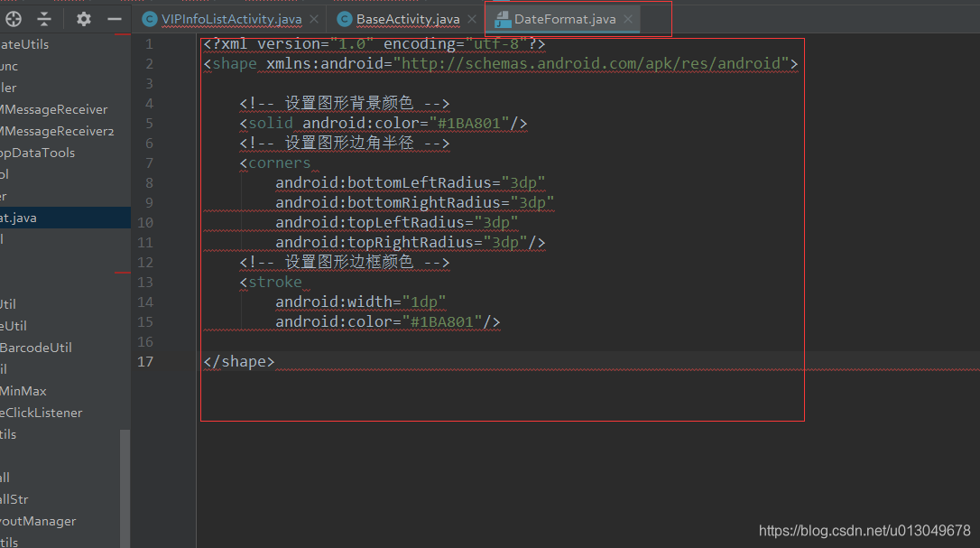980x548 pixels.
Task: Click the project panel vertical scrollbar
Action: pos(125,488)
